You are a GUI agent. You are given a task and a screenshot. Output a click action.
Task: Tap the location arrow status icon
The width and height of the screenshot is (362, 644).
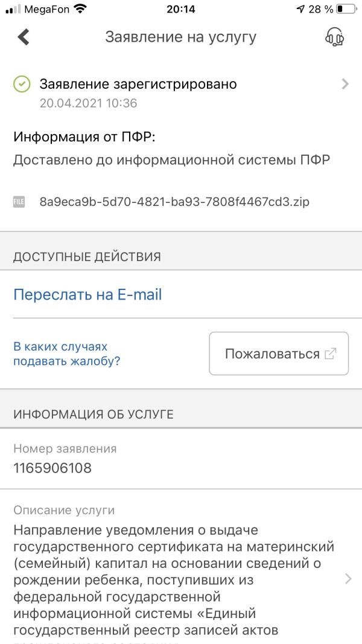(x=300, y=9)
